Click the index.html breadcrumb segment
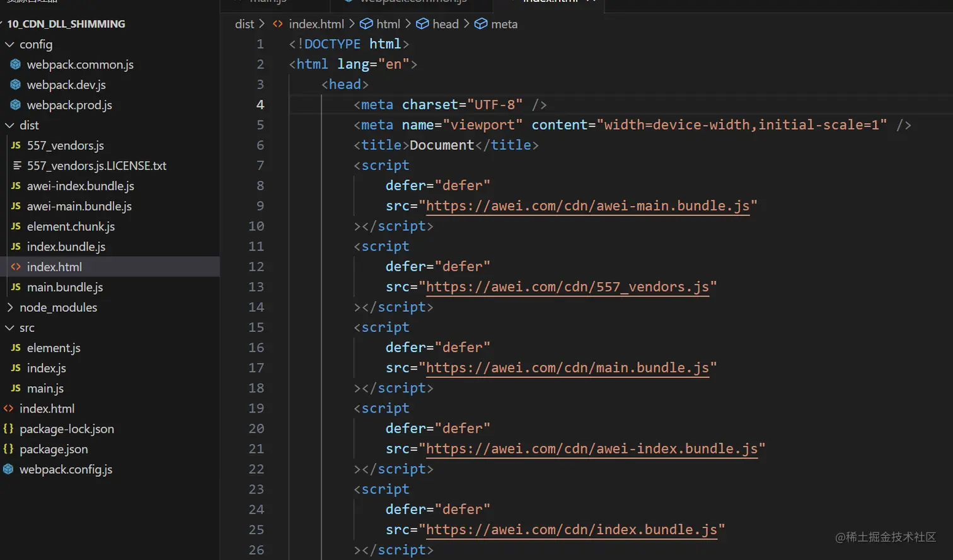Image resolution: width=953 pixels, height=560 pixels. [316, 24]
